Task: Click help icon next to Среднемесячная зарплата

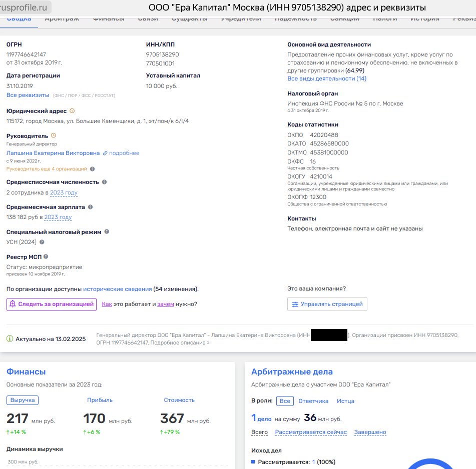Action: click(x=90, y=207)
